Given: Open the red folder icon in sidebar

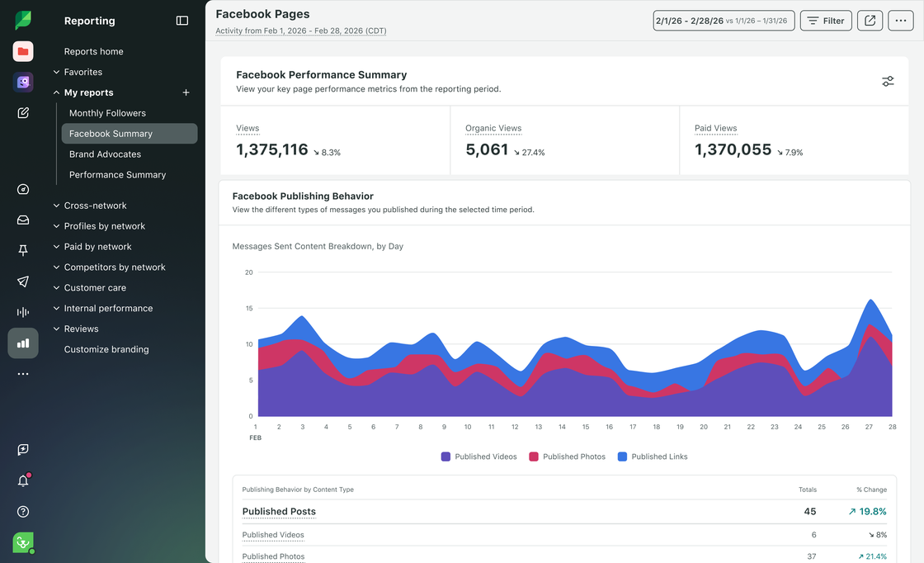Looking at the screenshot, I should pos(23,51).
